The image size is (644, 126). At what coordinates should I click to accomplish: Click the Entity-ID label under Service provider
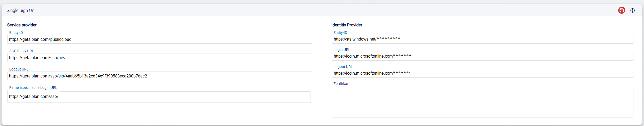coord(16,33)
